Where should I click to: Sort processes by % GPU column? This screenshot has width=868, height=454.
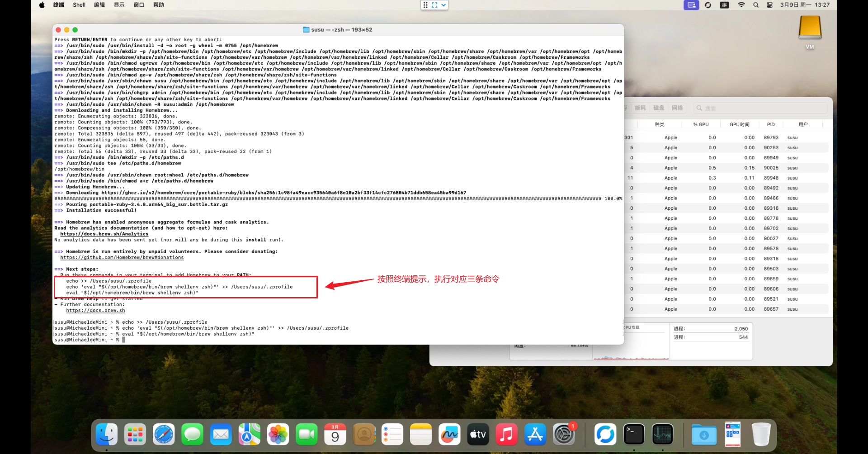[x=701, y=124]
